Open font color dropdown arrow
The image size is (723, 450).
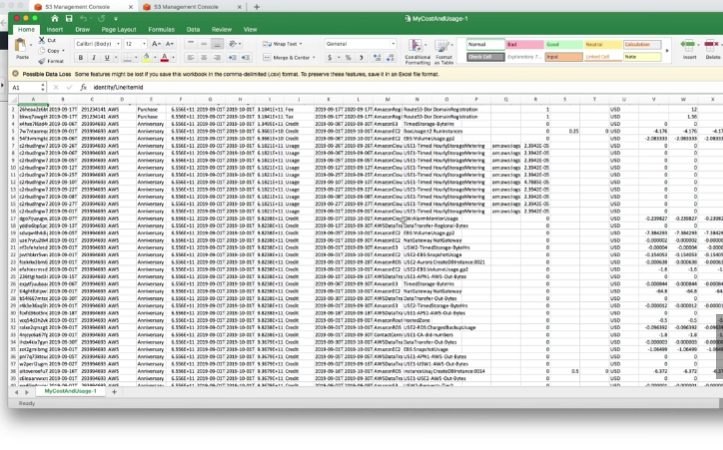tap(173, 58)
